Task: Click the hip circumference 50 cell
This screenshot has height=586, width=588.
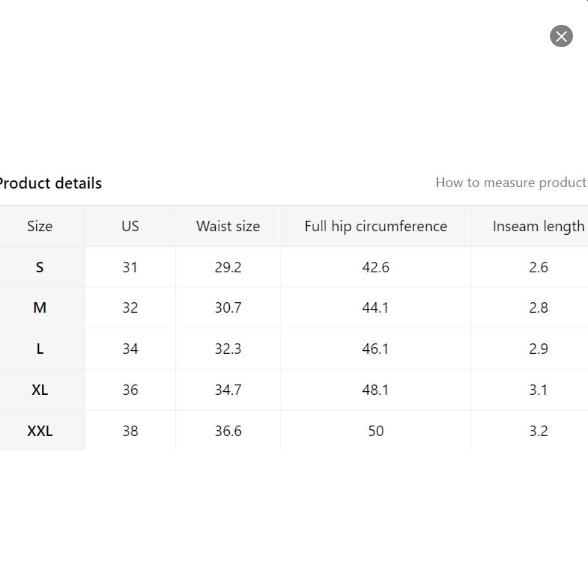Action: (x=376, y=431)
